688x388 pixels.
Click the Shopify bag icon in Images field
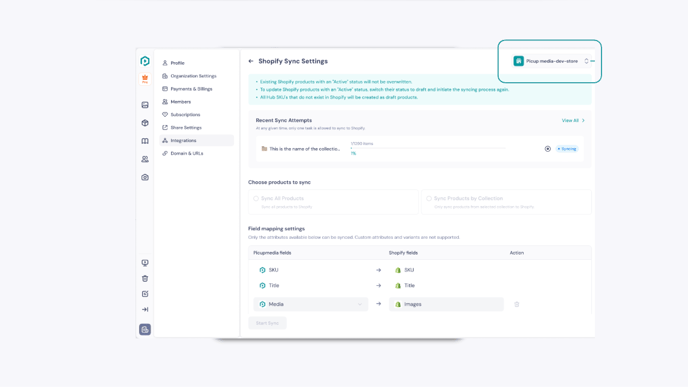pos(398,304)
